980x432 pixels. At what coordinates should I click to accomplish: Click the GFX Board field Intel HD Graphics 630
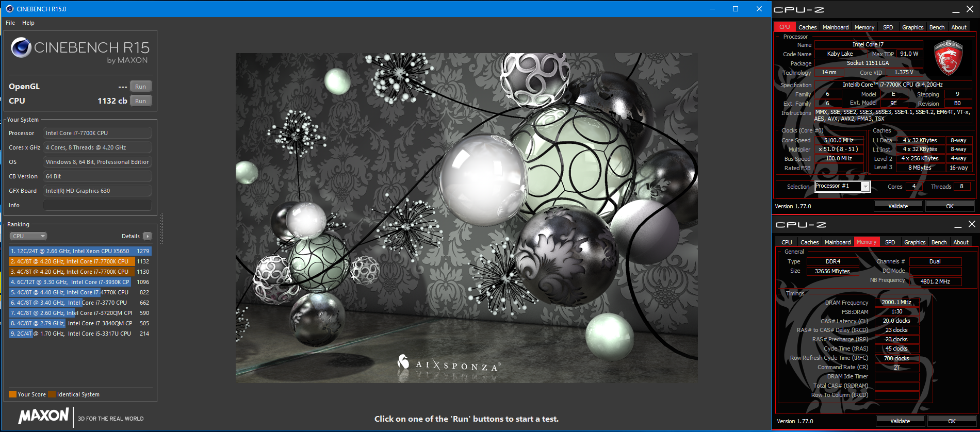97,191
